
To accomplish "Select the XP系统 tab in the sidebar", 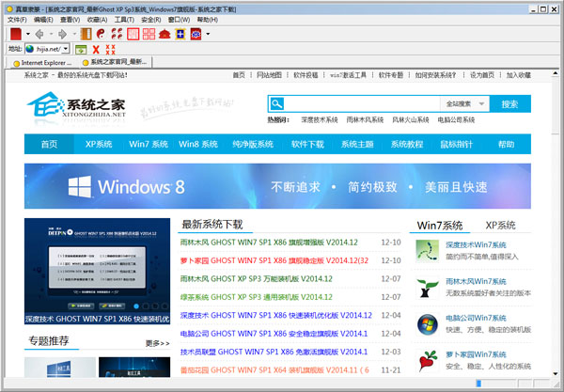I will pos(500,226).
